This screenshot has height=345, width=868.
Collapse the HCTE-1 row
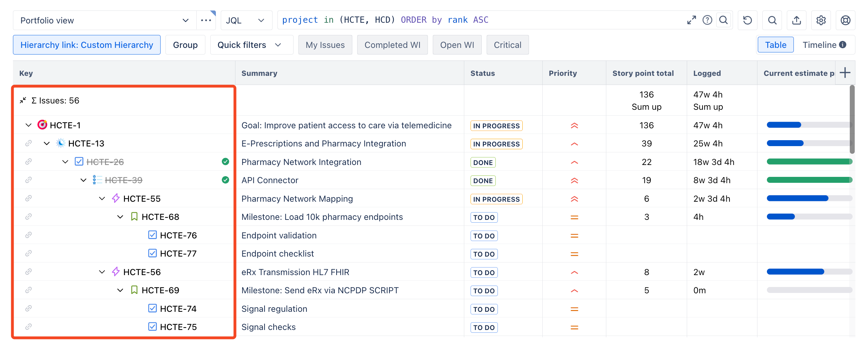29,125
